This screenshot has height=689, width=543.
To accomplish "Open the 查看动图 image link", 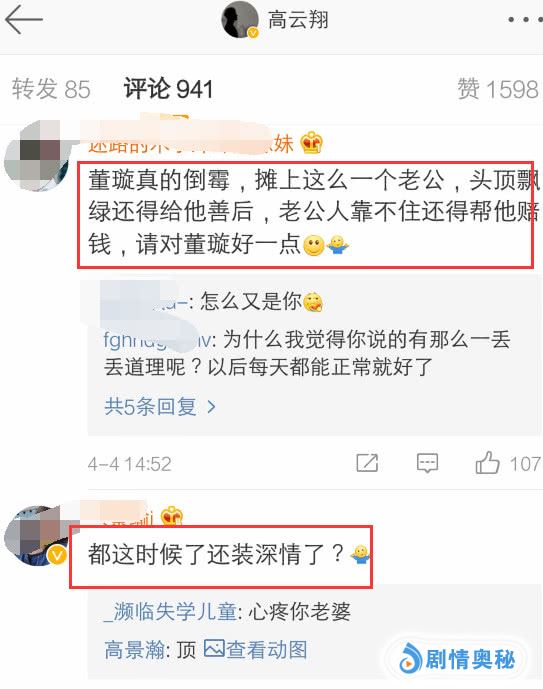I will point(256,649).
